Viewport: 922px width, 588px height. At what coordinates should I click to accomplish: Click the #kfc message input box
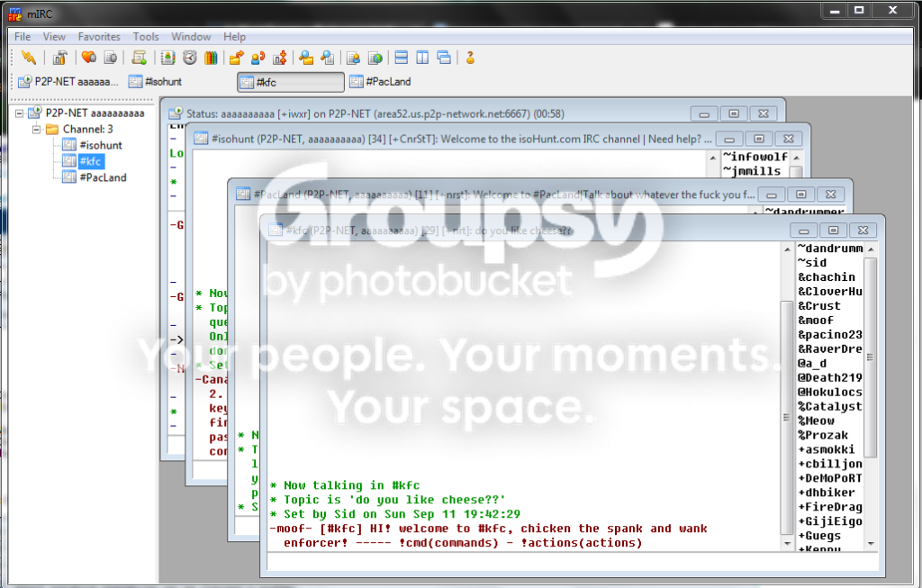pyautogui.click(x=574, y=563)
